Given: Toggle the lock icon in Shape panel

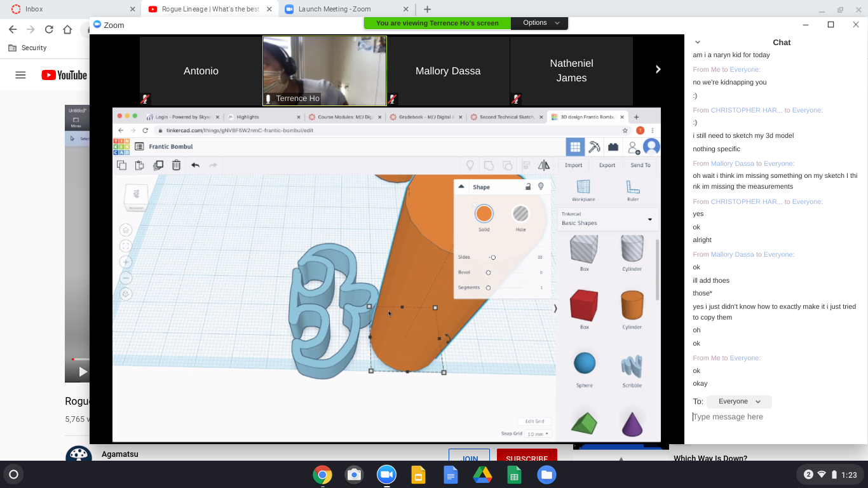Looking at the screenshot, I should pyautogui.click(x=527, y=187).
